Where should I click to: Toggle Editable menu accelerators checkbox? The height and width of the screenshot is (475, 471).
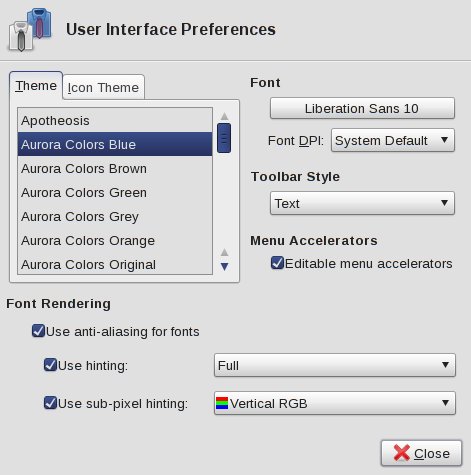point(277,263)
